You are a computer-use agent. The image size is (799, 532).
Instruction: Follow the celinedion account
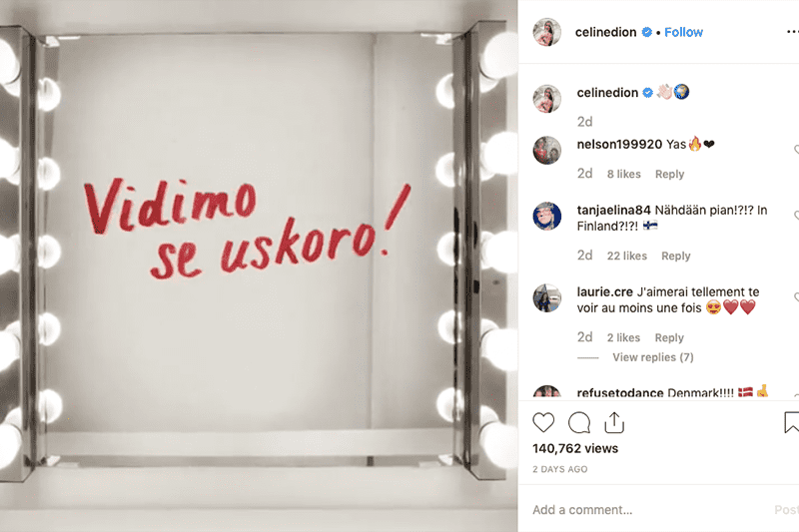pyautogui.click(x=683, y=32)
